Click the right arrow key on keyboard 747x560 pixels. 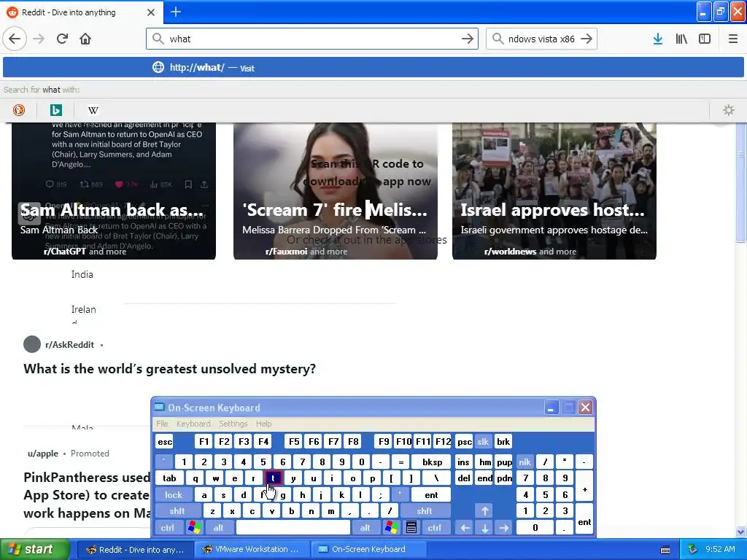coord(503,528)
